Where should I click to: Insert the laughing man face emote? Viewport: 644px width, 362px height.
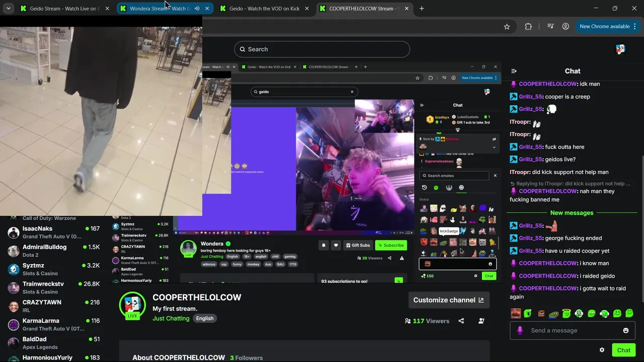click(x=516, y=314)
